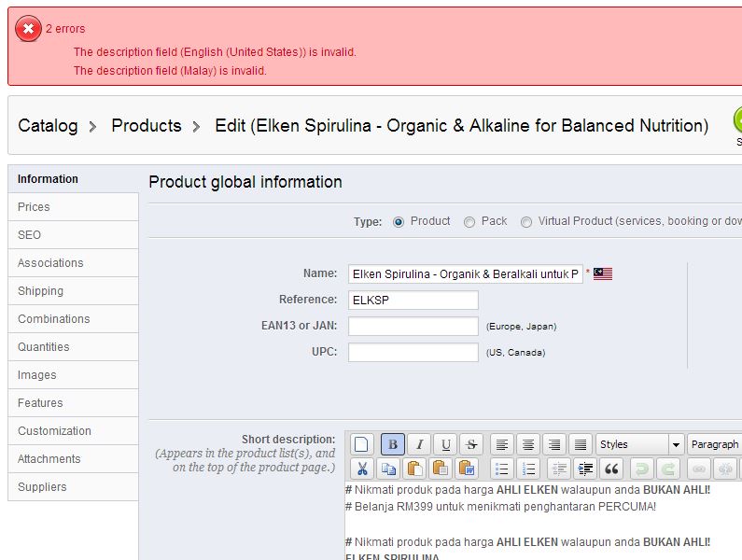Copy selection with the copy icon

(x=388, y=469)
